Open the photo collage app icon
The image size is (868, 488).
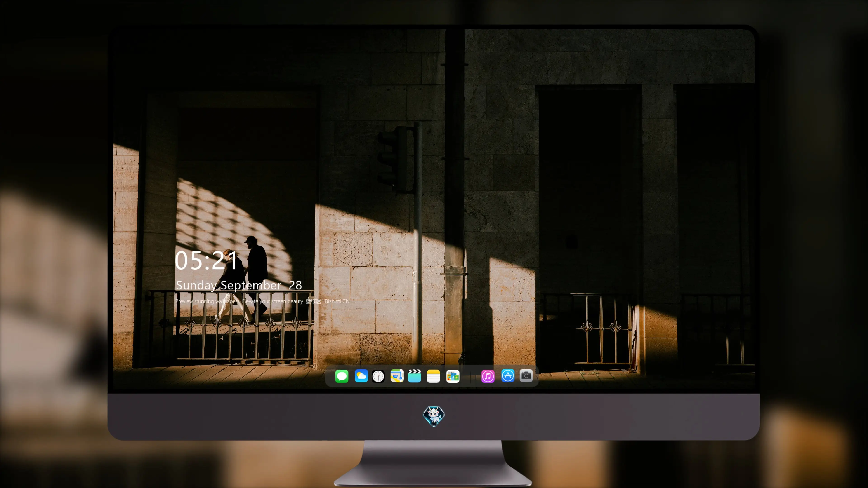pyautogui.click(x=453, y=376)
